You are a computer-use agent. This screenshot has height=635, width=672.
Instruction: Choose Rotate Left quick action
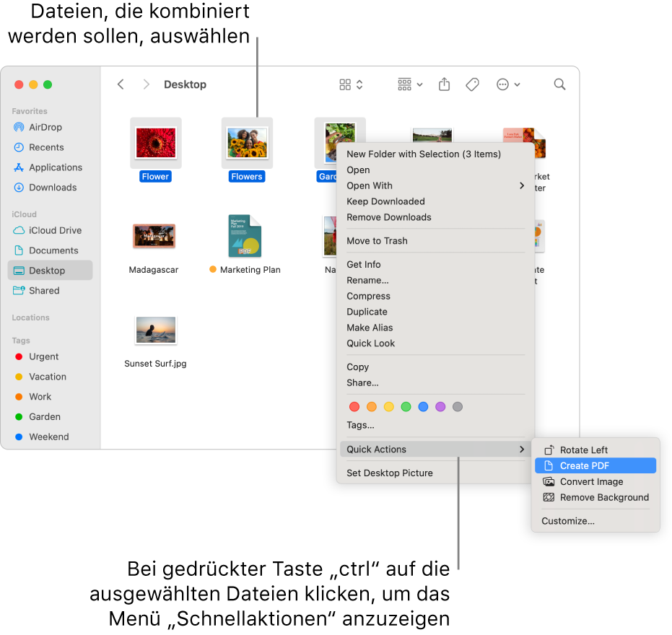click(595, 450)
